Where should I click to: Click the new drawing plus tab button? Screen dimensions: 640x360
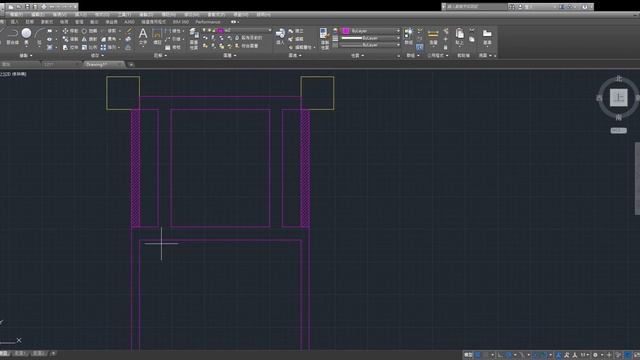[x=131, y=64]
